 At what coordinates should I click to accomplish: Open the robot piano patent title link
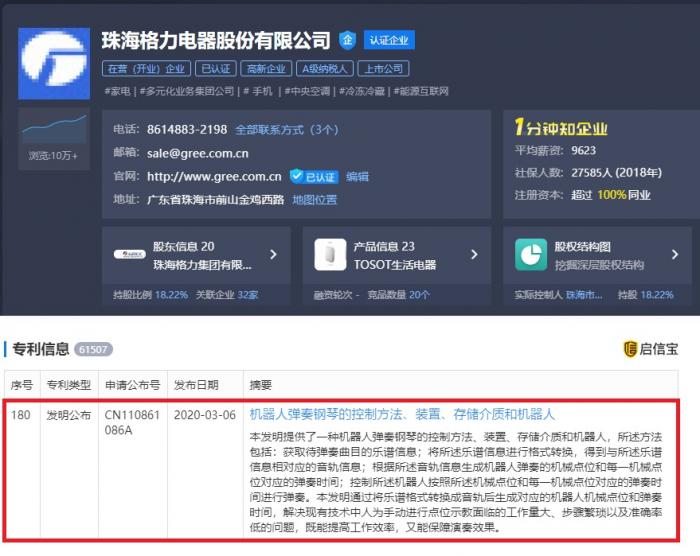(401, 414)
